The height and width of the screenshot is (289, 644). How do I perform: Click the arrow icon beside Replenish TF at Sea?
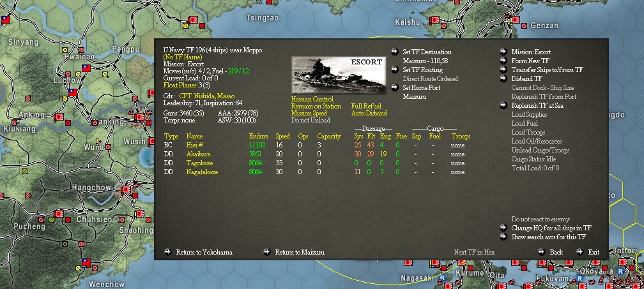click(x=503, y=105)
